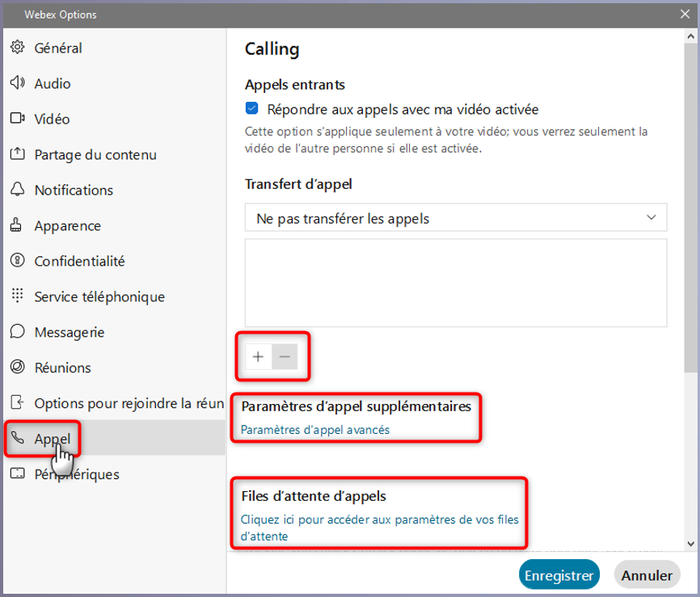Screen dimensions: 700x597
Task: Click the share icon for Partage du contenu
Action: (18, 154)
